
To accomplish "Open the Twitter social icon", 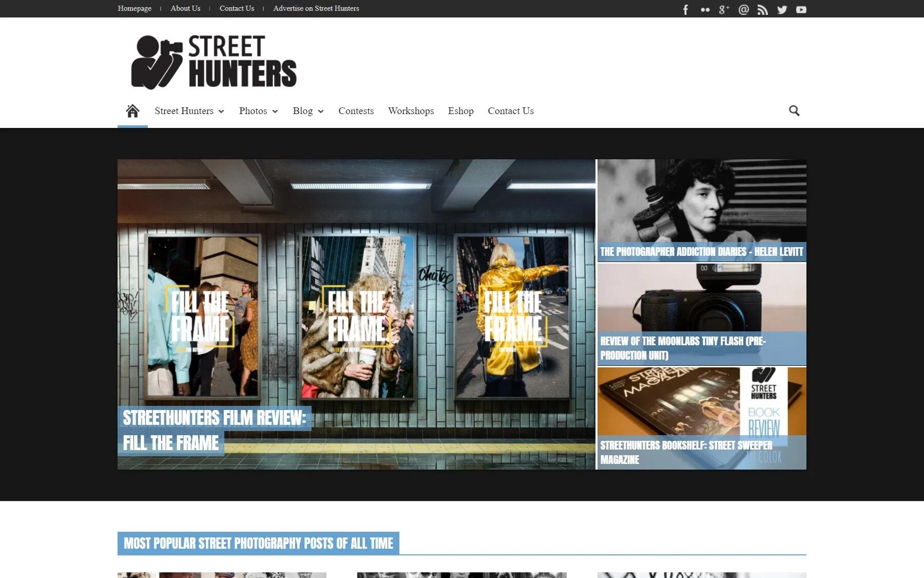I will pyautogui.click(x=782, y=9).
